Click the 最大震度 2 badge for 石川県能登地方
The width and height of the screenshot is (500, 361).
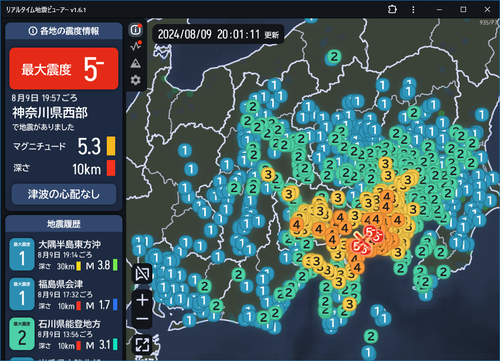tap(22, 334)
